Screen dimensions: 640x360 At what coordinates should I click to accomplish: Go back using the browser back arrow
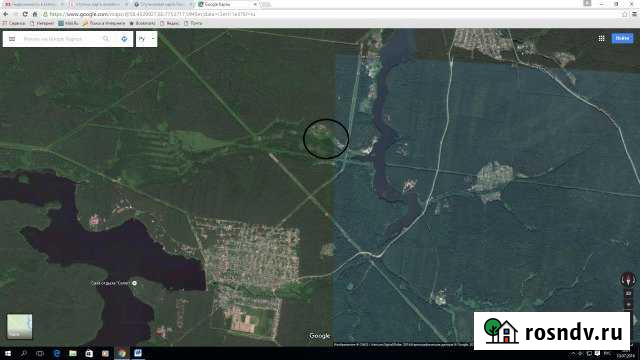tap(6, 14)
